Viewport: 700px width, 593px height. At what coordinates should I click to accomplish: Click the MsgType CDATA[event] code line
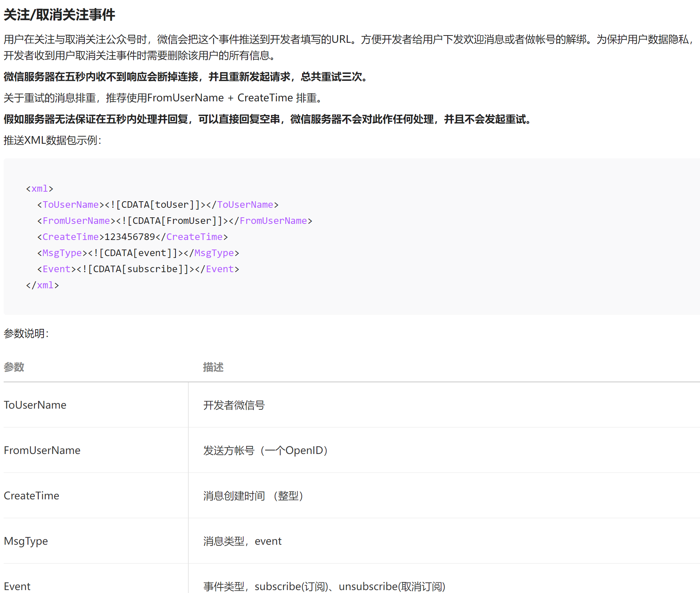pos(138,253)
